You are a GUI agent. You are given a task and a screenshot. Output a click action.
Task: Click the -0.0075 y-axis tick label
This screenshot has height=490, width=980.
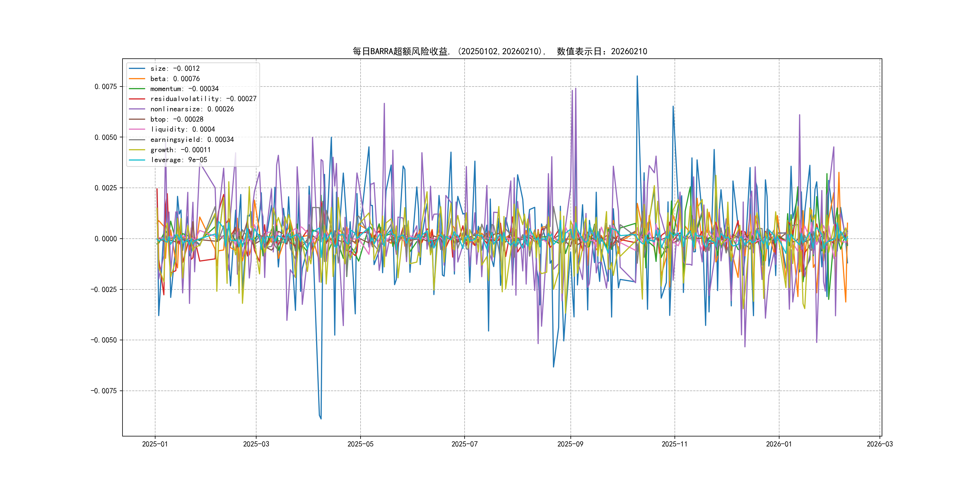tap(103, 391)
